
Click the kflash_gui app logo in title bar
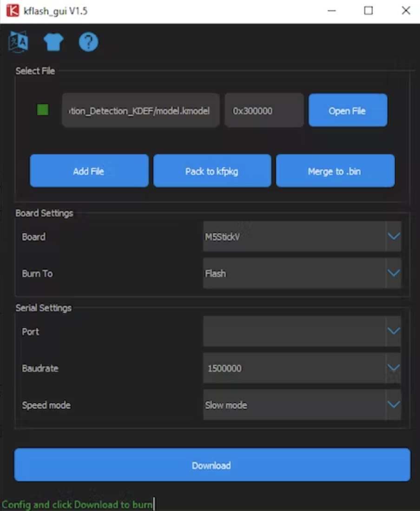pos(13,11)
